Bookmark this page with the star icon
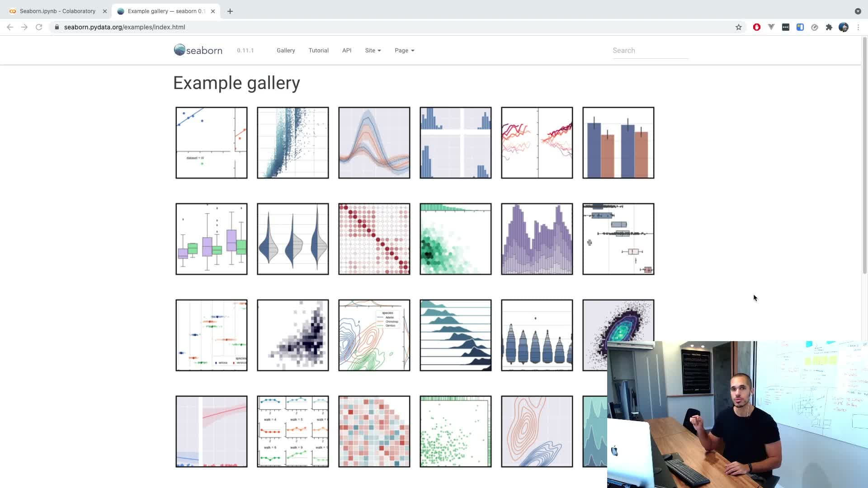Viewport: 868px width, 488px height. (739, 27)
